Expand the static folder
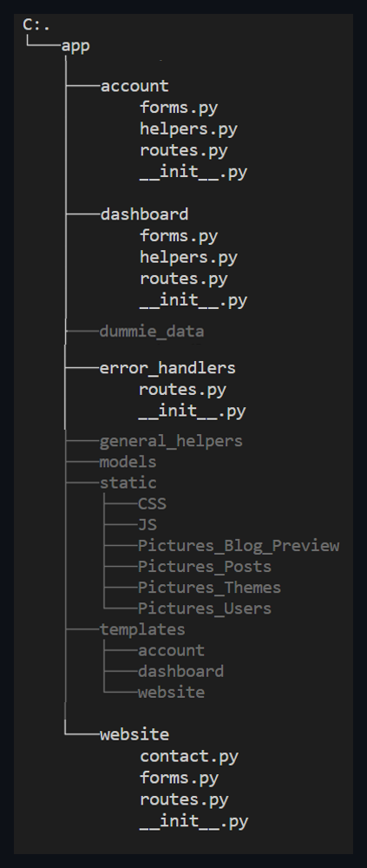This screenshot has height=868, width=367. [x=128, y=483]
